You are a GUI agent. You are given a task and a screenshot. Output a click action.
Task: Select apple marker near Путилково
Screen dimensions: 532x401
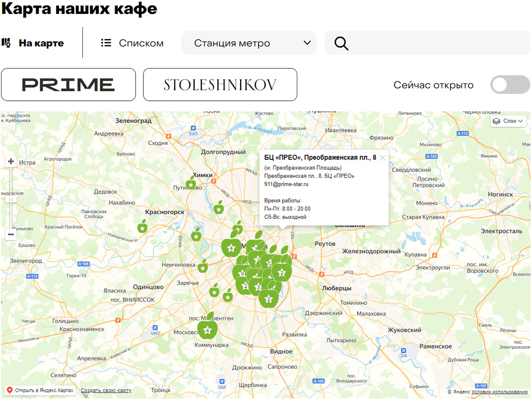191,184
